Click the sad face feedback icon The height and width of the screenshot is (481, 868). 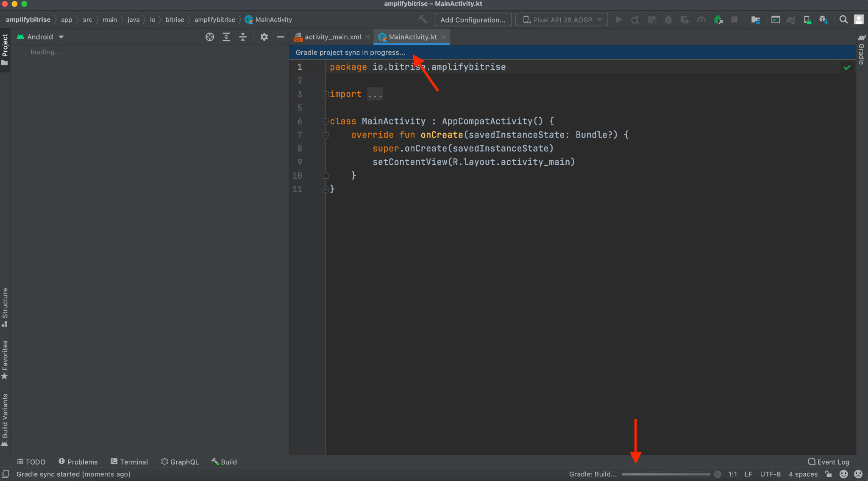pyautogui.click(x=858, y=474)
